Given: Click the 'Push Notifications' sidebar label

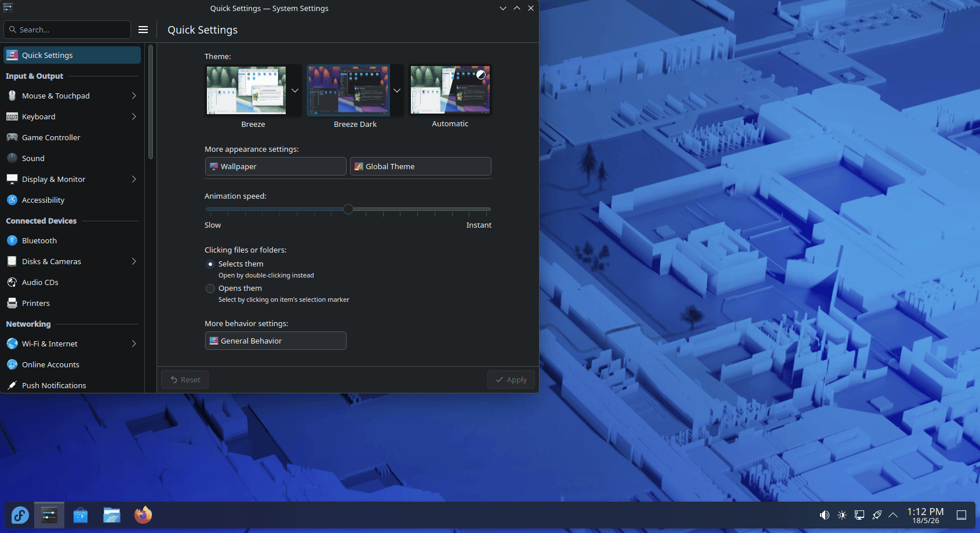Looking at the screenshot, I should [54, 385].
